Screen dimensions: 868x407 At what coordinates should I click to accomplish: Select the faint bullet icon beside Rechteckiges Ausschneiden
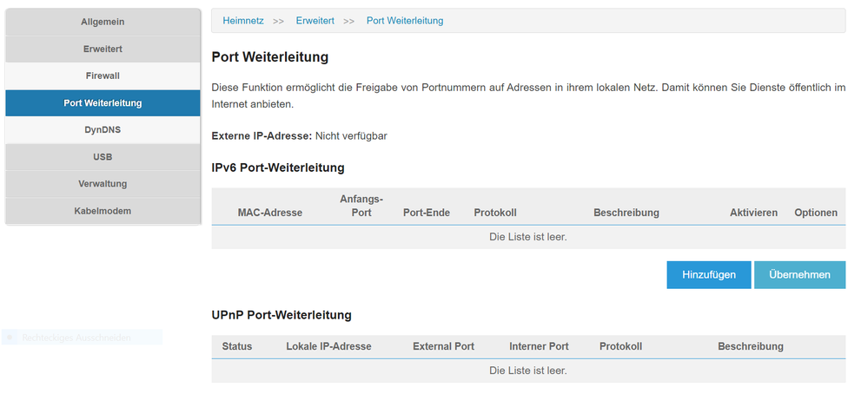point(10,338)
